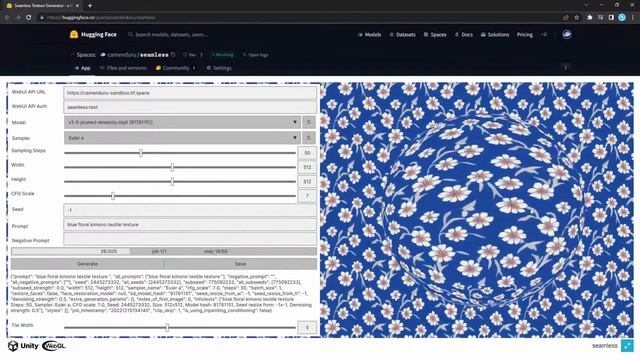
Task: Click the Height slider handle
Action: (x=172, y=181)
